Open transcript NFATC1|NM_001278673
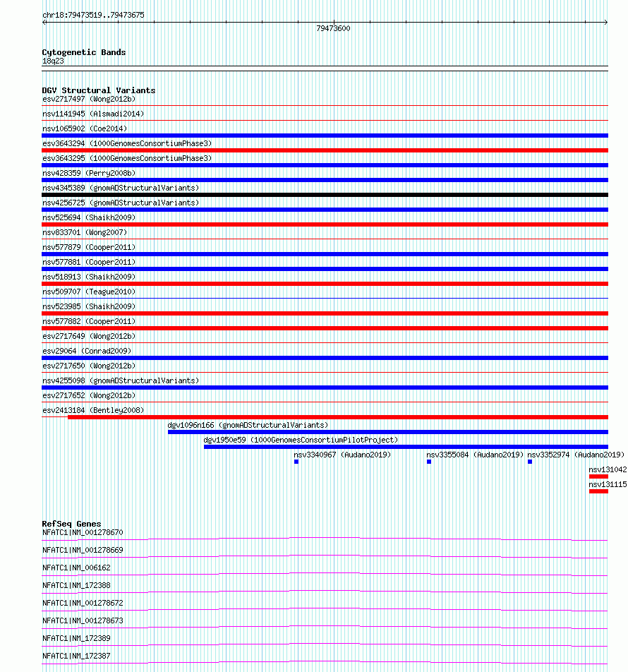Screen dimensions: 628x672 pyautogui.click(x=83, y=620)
